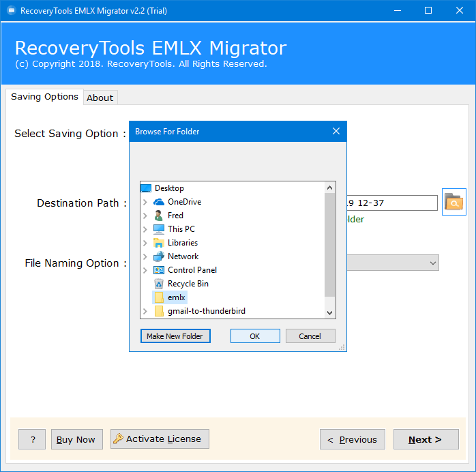476x472 pixels.
Task: Click the folder tree scroll down arrow
Action: coord(329,312)
